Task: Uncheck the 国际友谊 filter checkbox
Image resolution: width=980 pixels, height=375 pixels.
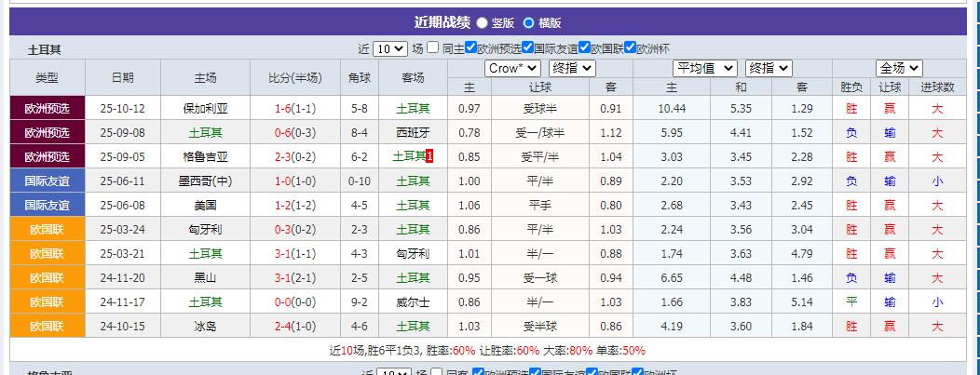Action: [528, 48]
